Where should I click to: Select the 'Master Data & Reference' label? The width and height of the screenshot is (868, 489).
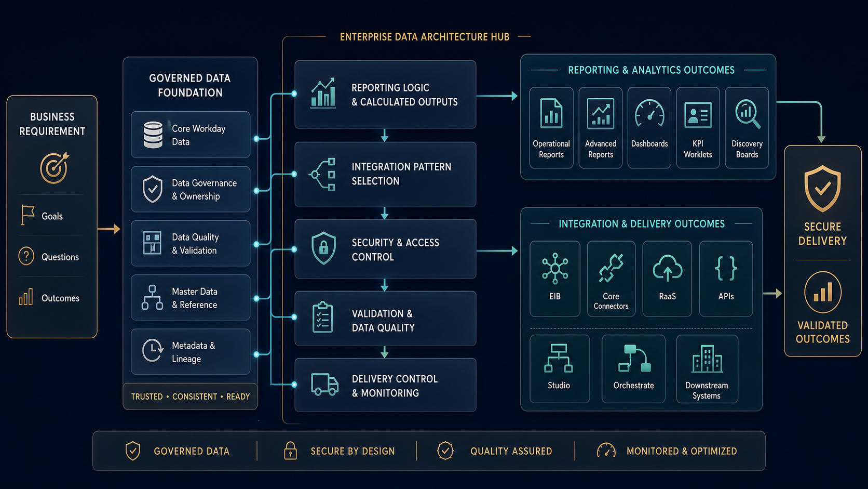click(195, 298)
